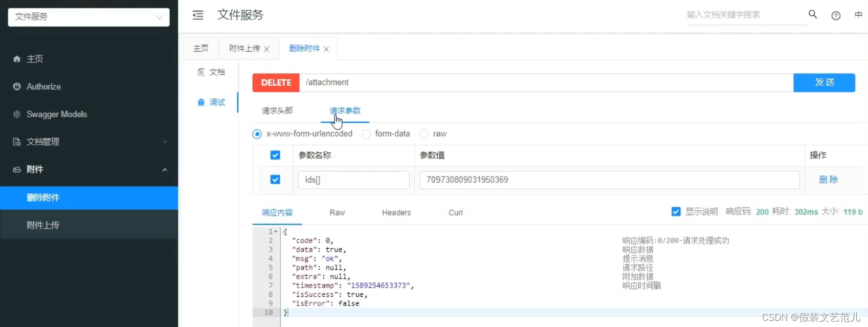
Task: Click the document keyword search box
Action: pyautogui.click(x=746, y=15)
